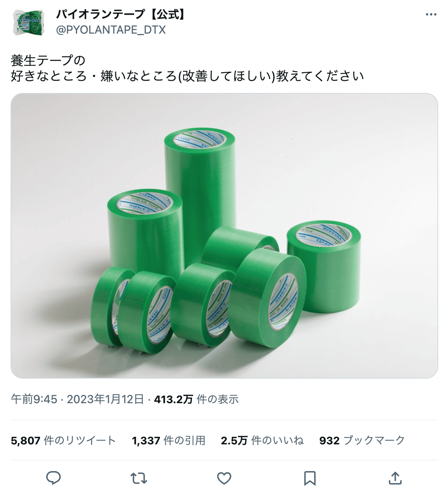The height and width of the screenshot is (495, 448).
Task: Bookmark this tweet using the bookmark icon
Action: [x=310, y=478]
